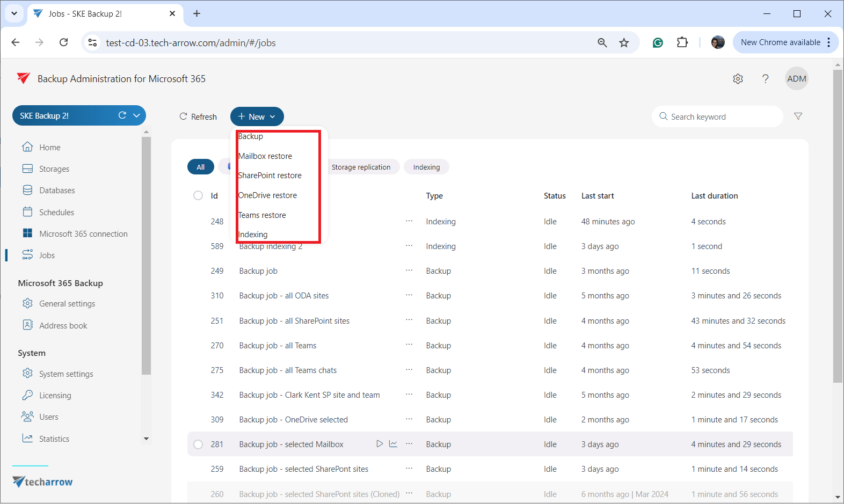Open the more options ellipsis for job 249

(x=409, y=271)
